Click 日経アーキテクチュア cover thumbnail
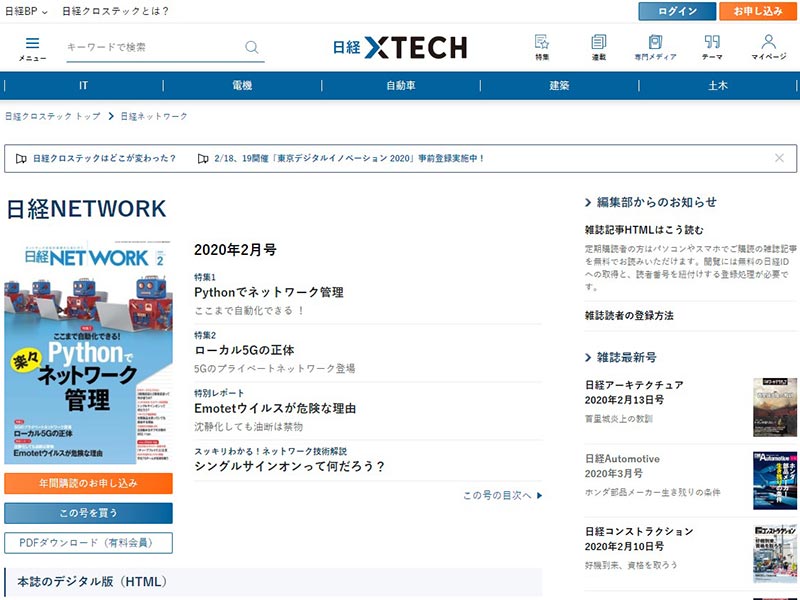This screenshot has width=800, height=600. 774,407
